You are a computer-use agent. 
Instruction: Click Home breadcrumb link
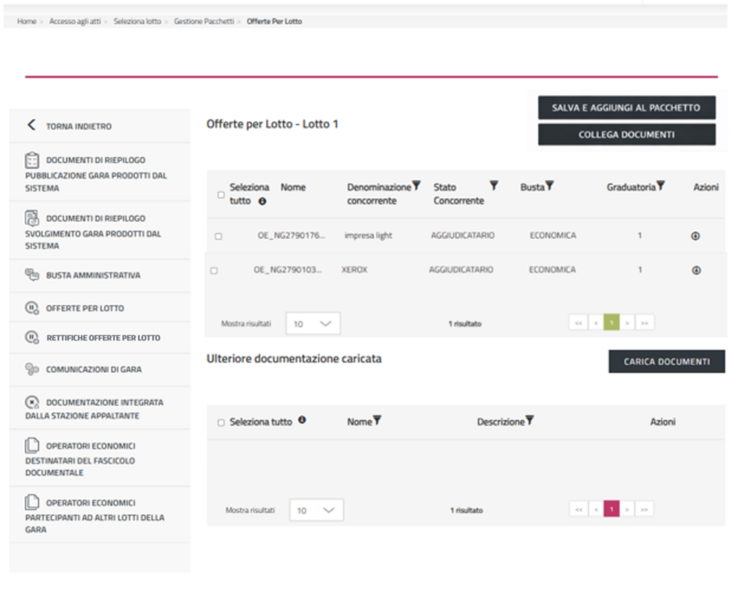tap(27, 21)
